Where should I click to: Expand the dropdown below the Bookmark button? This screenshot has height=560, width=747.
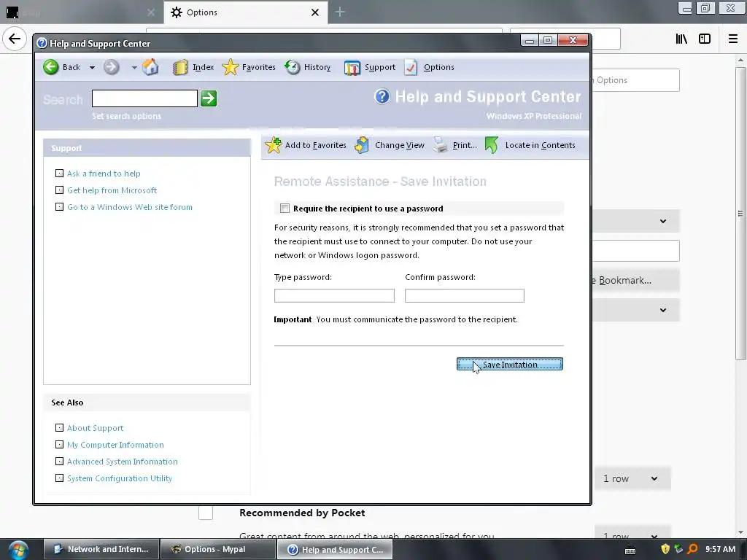click(635, 310)
